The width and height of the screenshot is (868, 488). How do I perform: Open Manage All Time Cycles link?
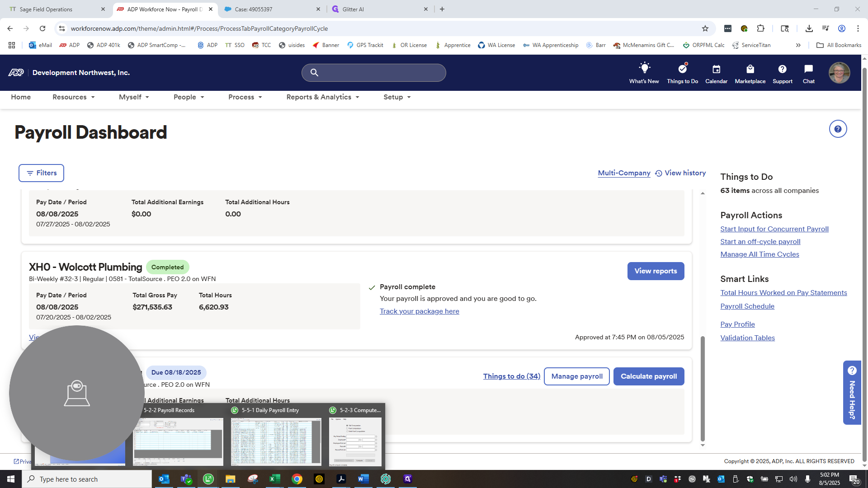(759, 254)
